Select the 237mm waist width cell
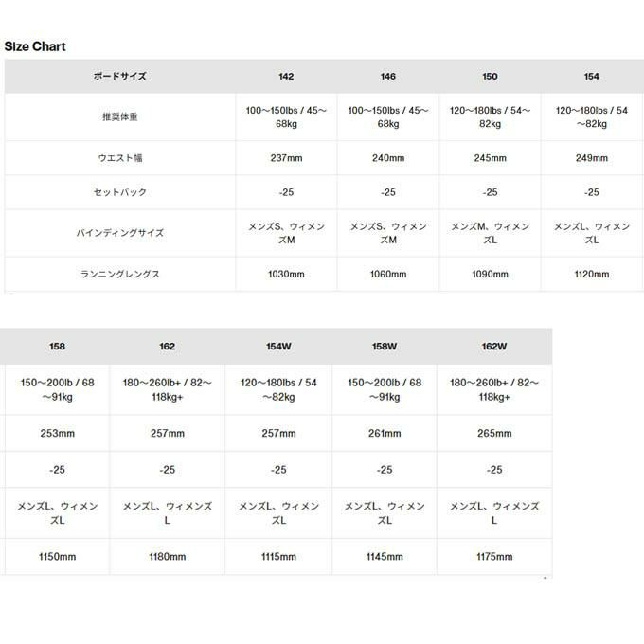 (286, 158)
